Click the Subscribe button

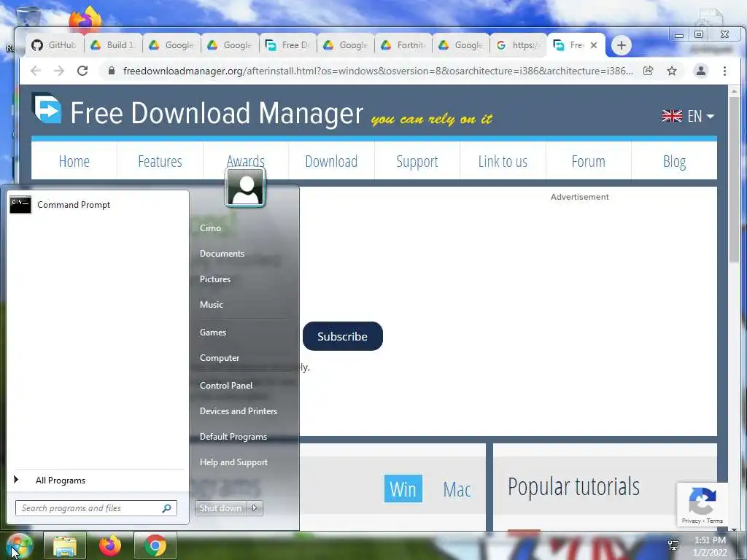point(343,336)
